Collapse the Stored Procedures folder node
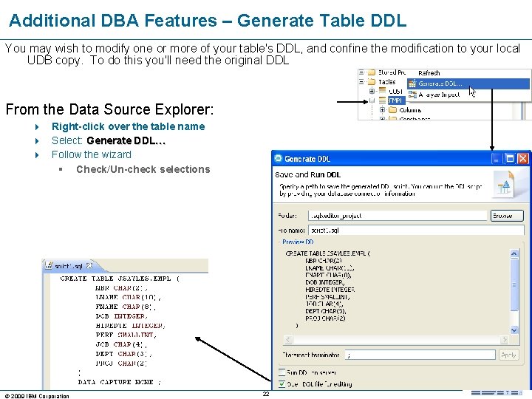Screen dimensions: 532x399 pyautogui.click(x=361, y=72)
